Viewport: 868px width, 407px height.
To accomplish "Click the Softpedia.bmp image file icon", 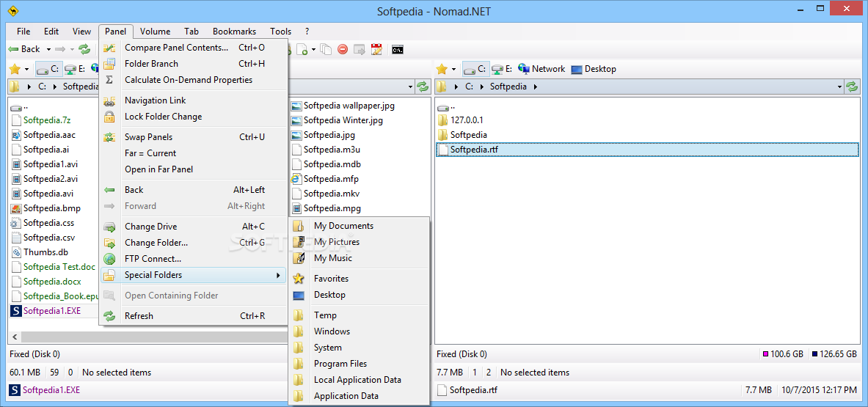I will pos(16,209).
